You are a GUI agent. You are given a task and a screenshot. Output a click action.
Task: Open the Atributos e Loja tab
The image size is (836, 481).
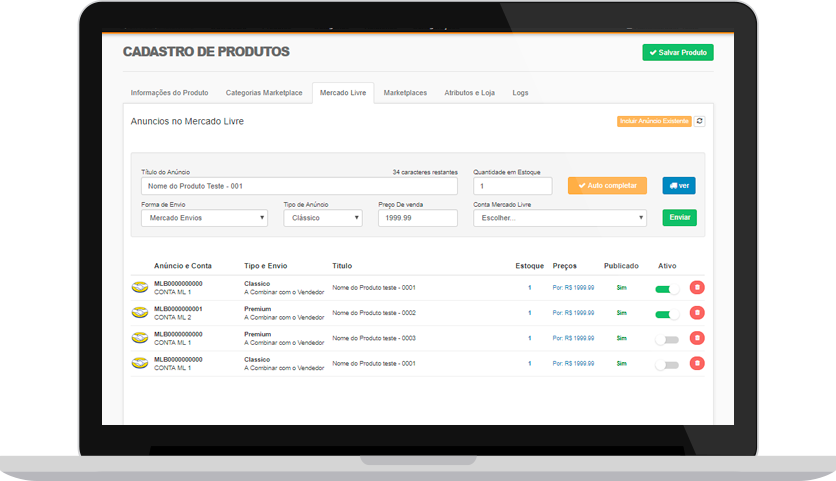point(469,93)
